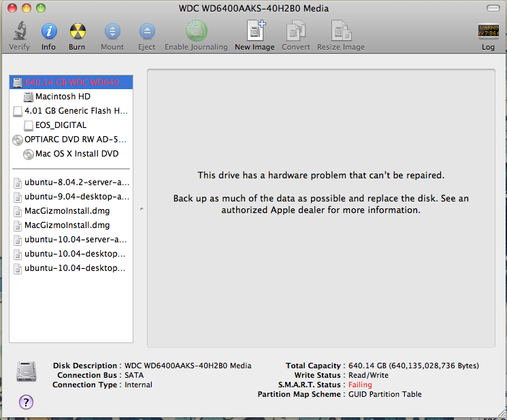Click the Verify microscope icon
Screen dimensions: 507x420
click(20, 31)
